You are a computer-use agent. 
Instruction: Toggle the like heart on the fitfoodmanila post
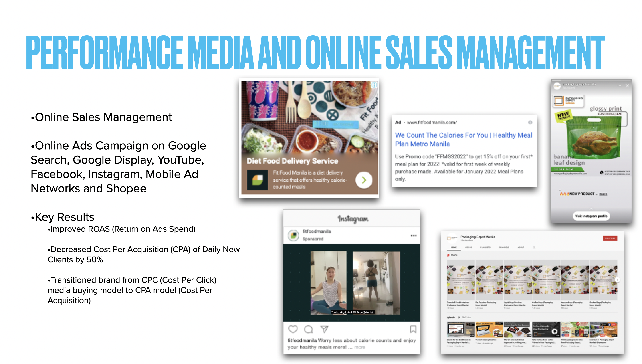click(x=293, y=330)
